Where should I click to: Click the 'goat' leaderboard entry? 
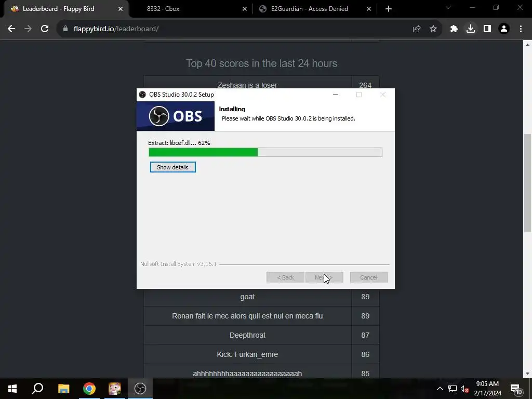(x=247, y=297)
